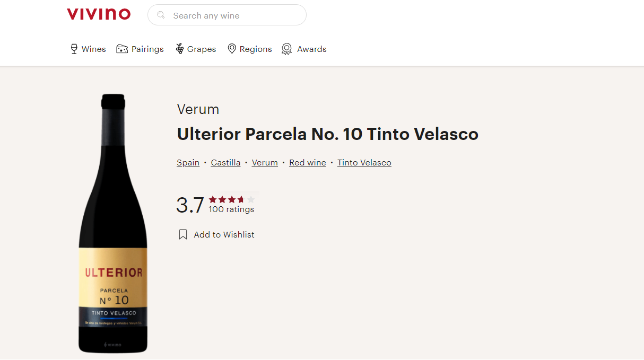Follow the Red wine link

click(308, 163)
